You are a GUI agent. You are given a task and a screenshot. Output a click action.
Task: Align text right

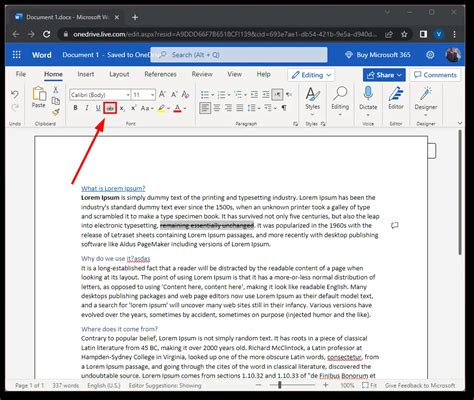[x=228, y=108]
